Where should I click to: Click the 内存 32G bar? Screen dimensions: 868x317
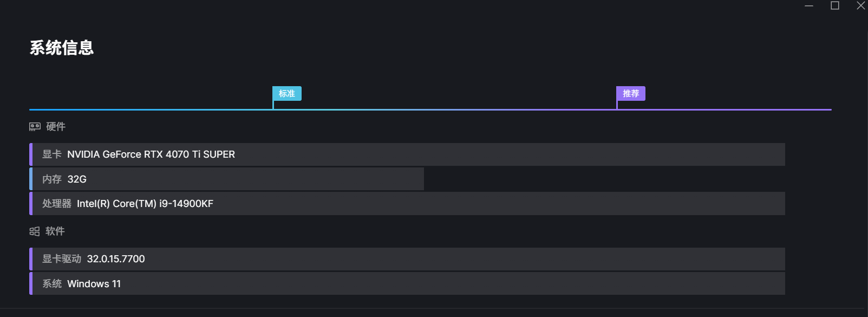[226, 179]
